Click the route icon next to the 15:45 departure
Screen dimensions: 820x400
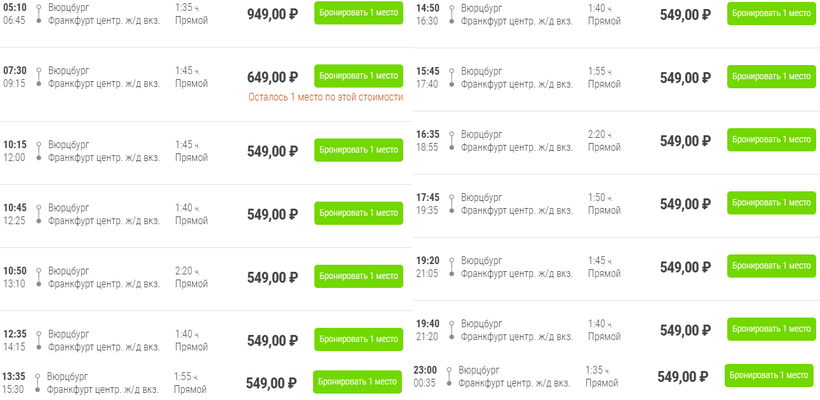[x=451, y=78]
